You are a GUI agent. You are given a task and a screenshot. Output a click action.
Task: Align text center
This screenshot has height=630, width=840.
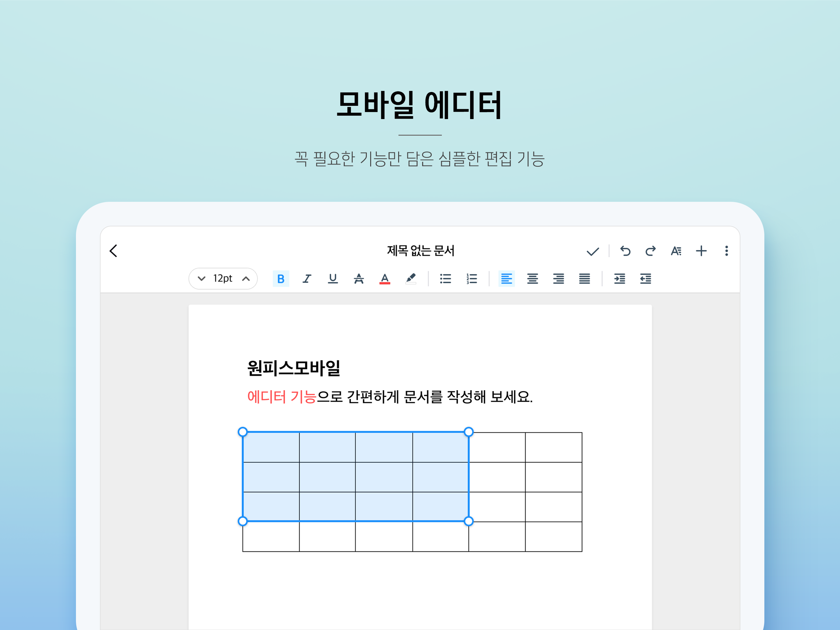pos(533,279)
